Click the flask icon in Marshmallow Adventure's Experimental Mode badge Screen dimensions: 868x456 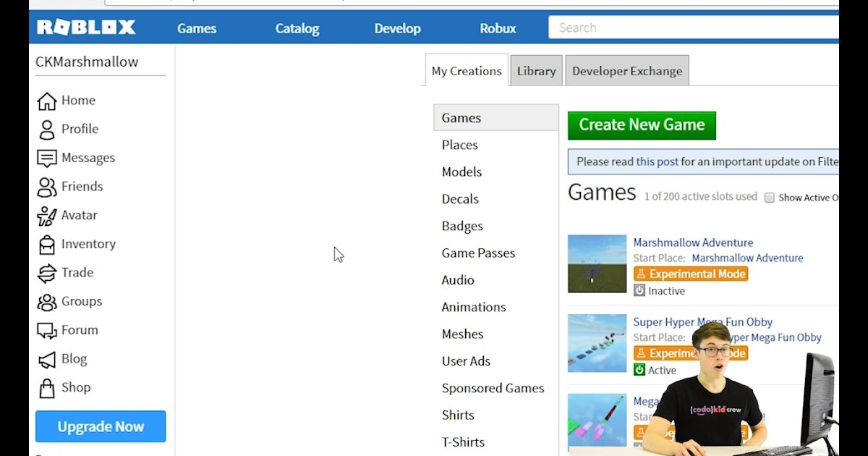click(641, 274)
